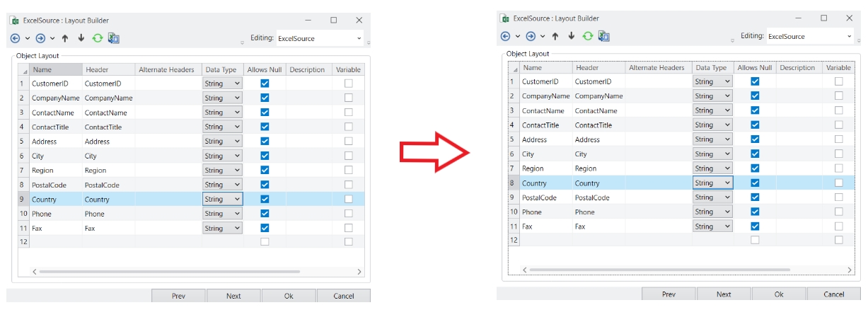This screenshot has height=322, width=868.
Task: Open the back arrow's dropdown chevron in right window
Action: [518, 36]
